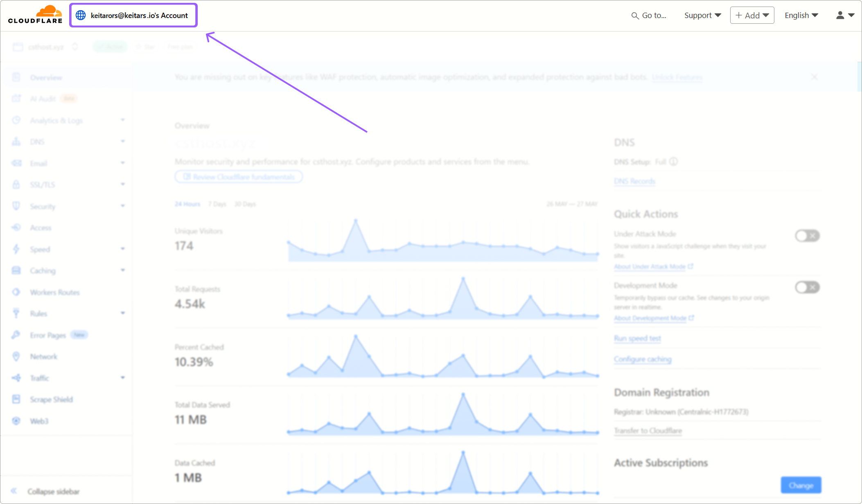Open the Add dropdown button
The width and height of the screenshot is (862, 504).
752,16
